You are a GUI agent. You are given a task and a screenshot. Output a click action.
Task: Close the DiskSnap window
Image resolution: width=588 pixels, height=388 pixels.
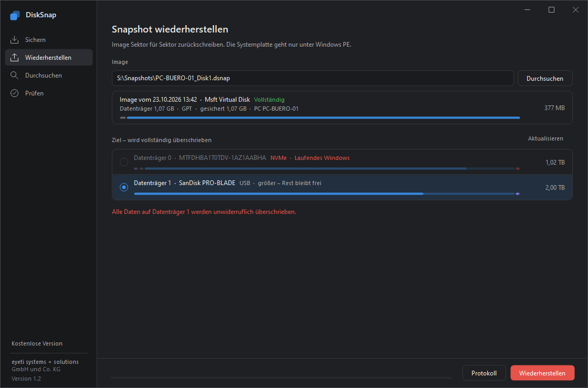pos(575,10)
